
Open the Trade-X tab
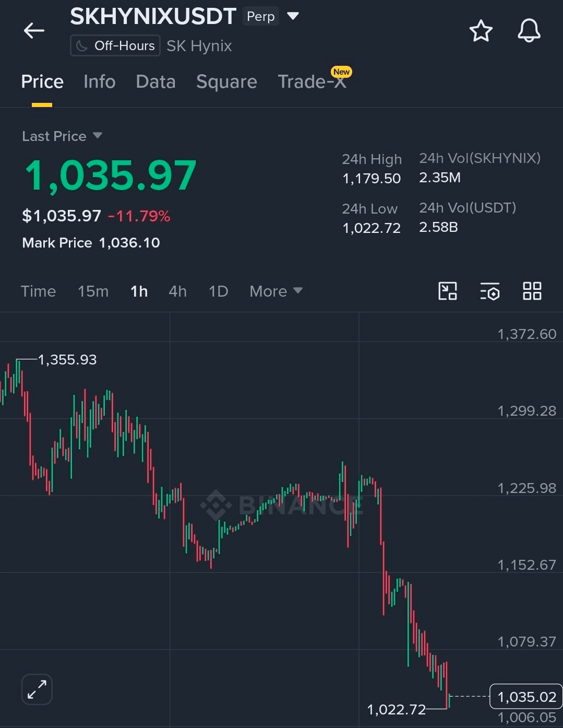coord(312,82)
